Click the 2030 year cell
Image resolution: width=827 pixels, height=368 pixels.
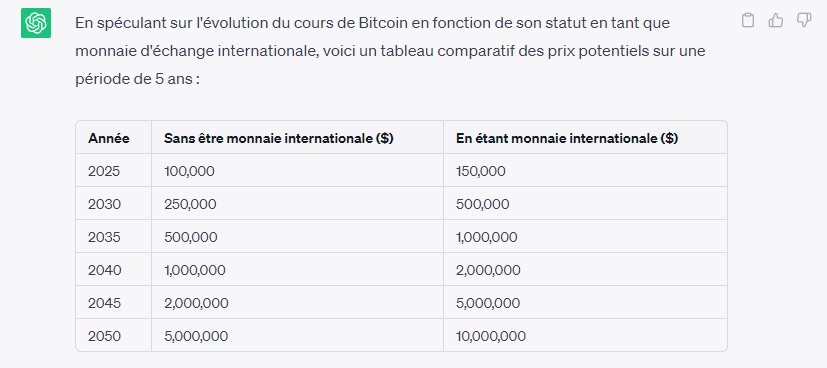(x=104, y=204)
